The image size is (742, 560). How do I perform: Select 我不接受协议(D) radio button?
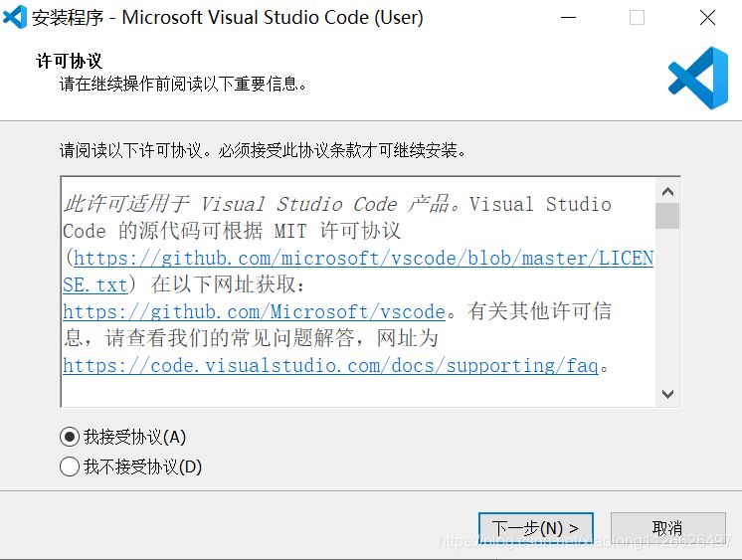70,467
